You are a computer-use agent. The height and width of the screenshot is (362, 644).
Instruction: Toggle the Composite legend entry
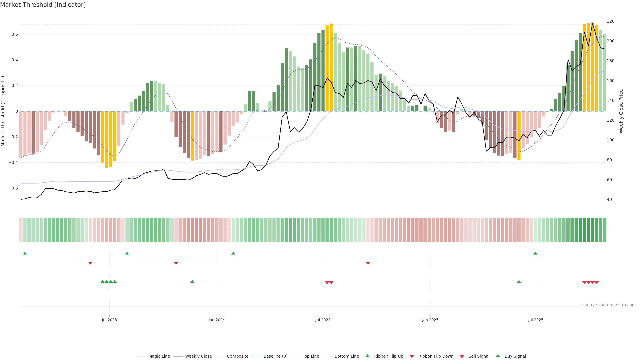(237, 356)
